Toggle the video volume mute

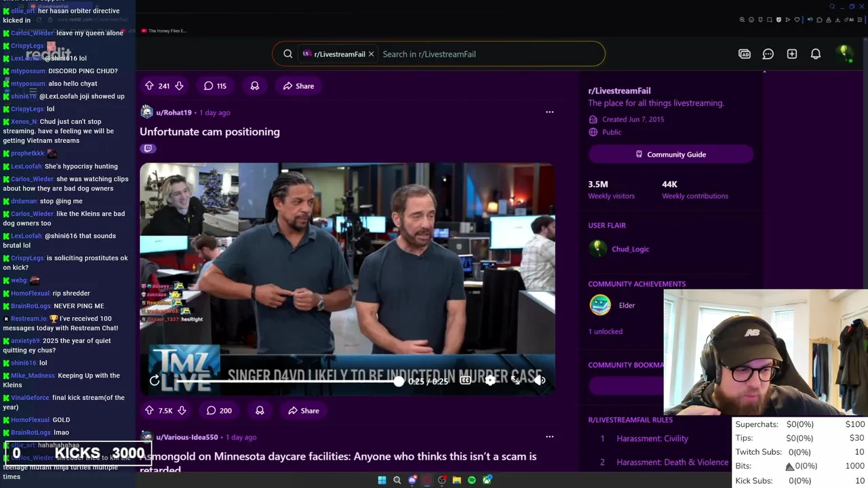[x=539, y=380]
